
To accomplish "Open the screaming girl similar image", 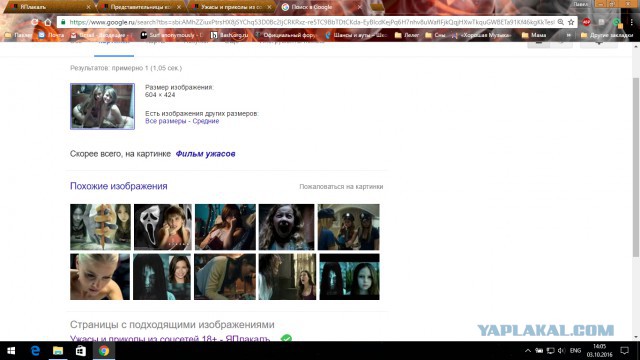I will 287,227.
